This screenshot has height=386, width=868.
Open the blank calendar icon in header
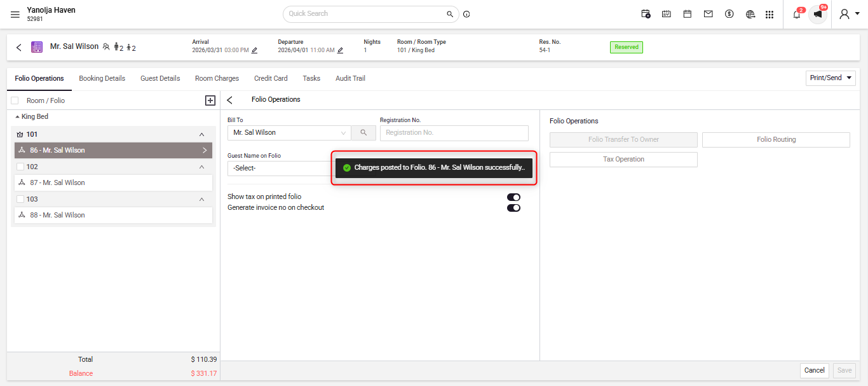click(688, 14)
